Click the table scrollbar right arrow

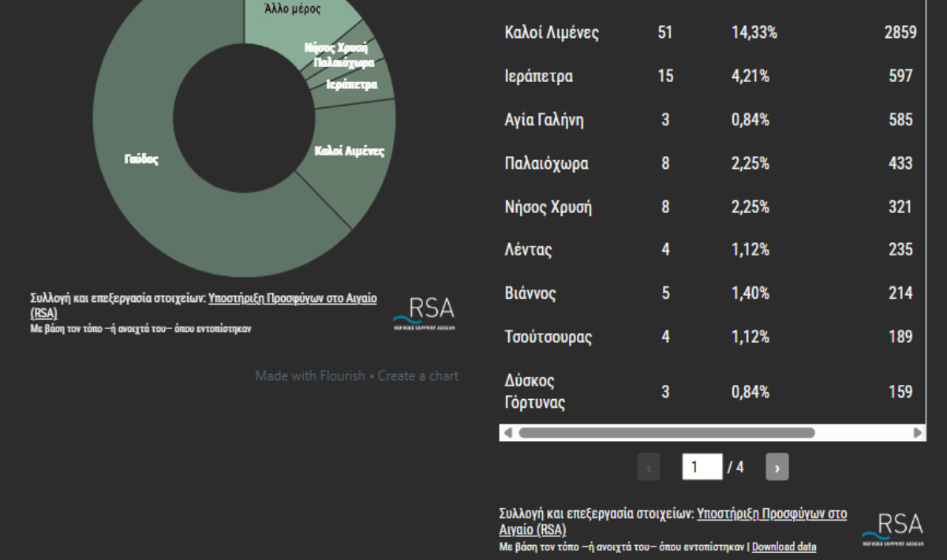coord(917,433)
